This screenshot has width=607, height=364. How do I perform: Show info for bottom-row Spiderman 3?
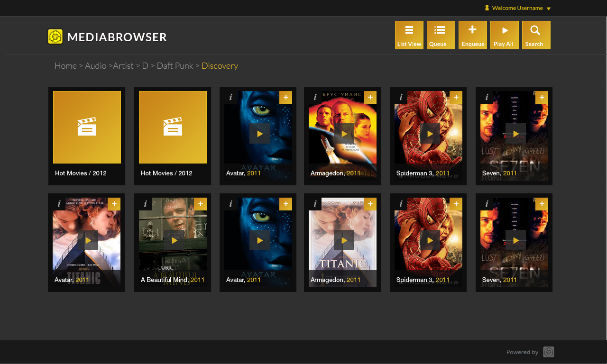[x=401, y=204]
